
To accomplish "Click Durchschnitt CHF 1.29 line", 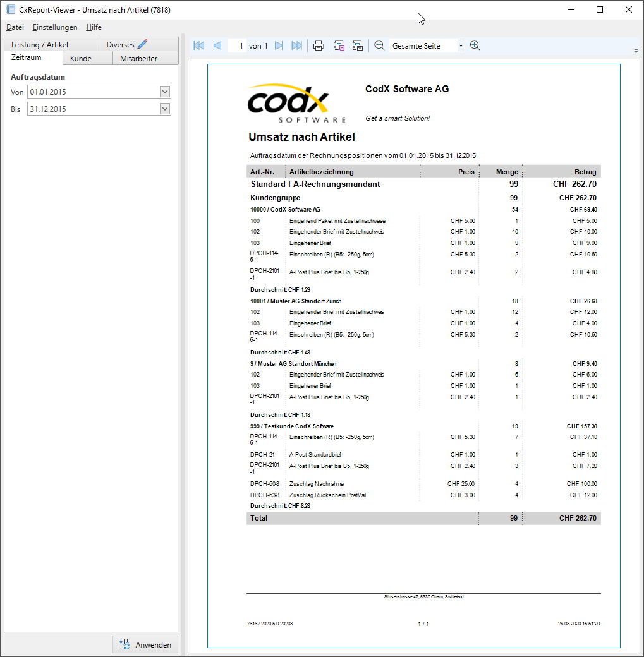I will point(280,289).
